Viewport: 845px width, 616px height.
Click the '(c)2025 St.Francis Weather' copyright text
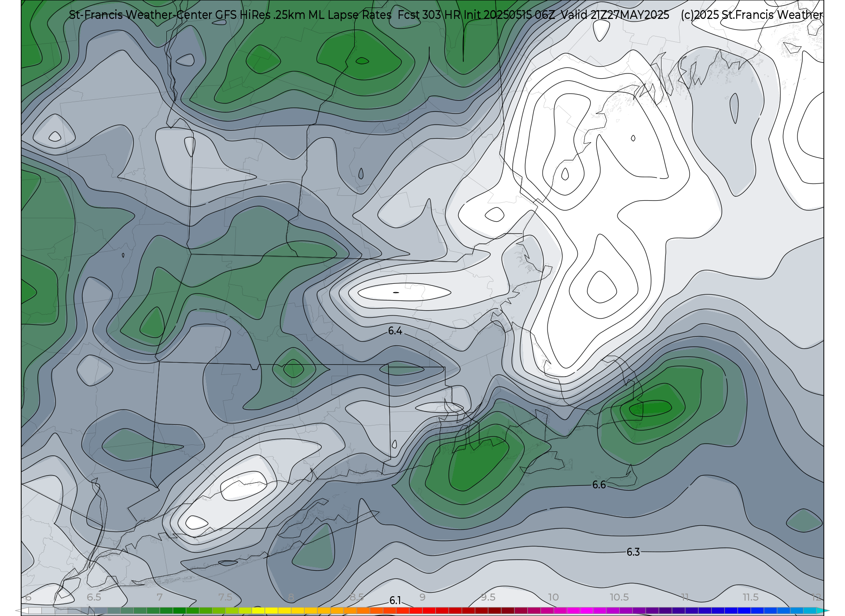coord(752,15)
